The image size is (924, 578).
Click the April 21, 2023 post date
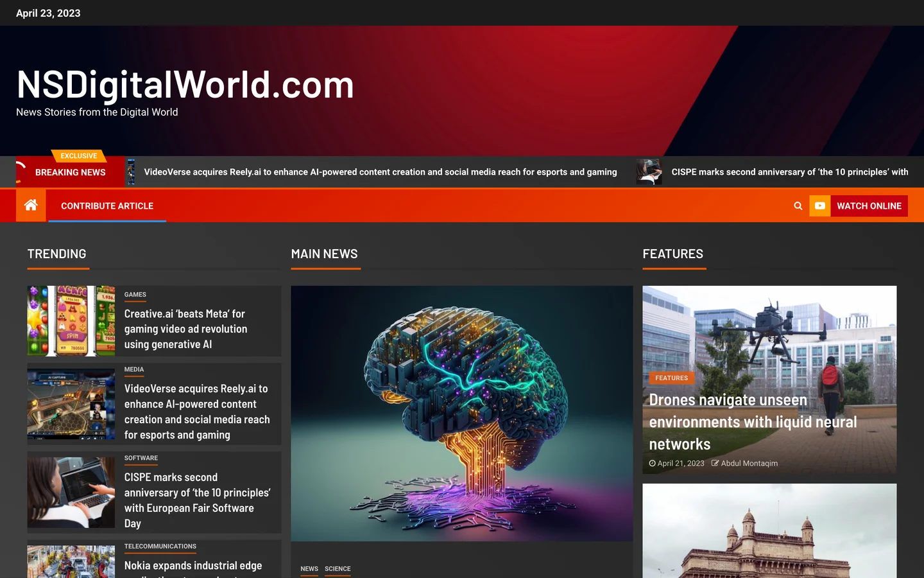coord(681,463)
